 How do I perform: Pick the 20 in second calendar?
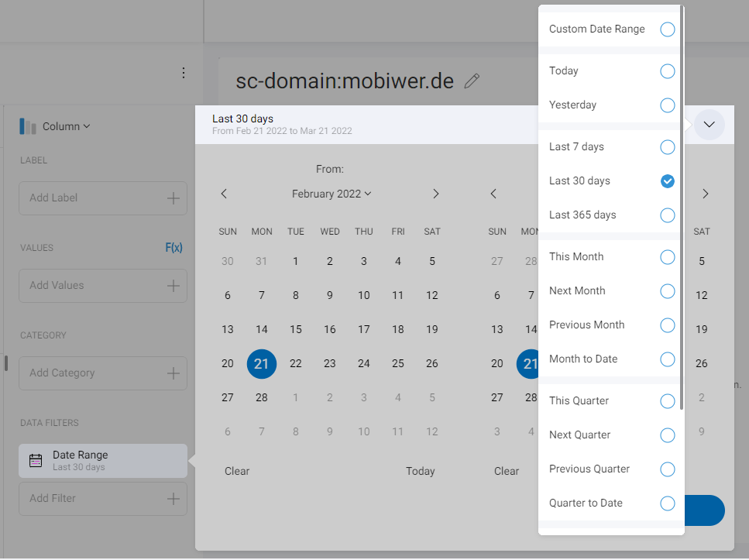497,364
